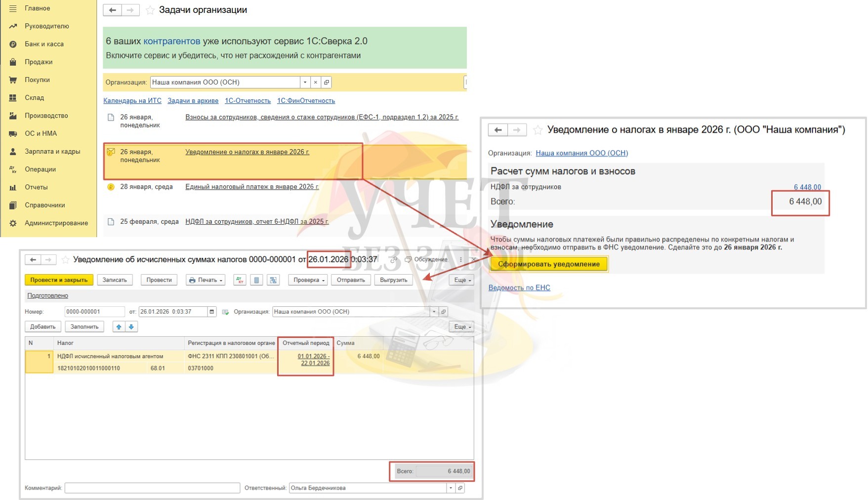Move the row up with blue up arrow
The image size is (868, 500).
[119, 327]
